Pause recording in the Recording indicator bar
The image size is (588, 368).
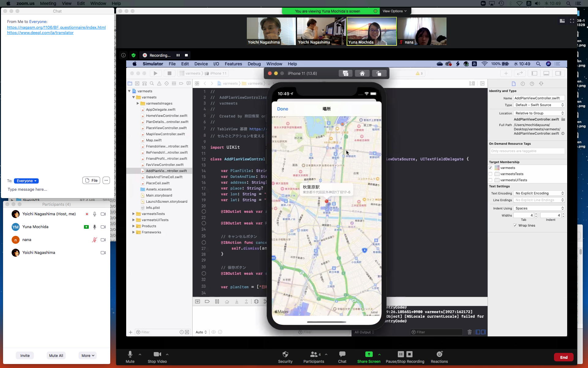(x=178, y=55)
